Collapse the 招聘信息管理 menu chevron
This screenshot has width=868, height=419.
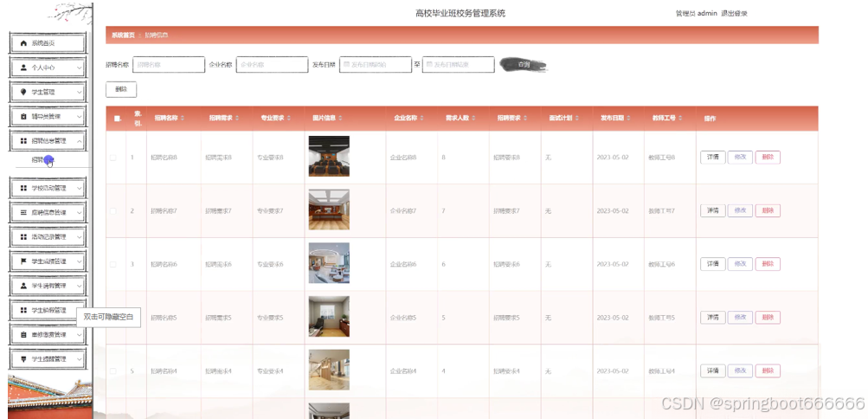click(x=79, y=141)
